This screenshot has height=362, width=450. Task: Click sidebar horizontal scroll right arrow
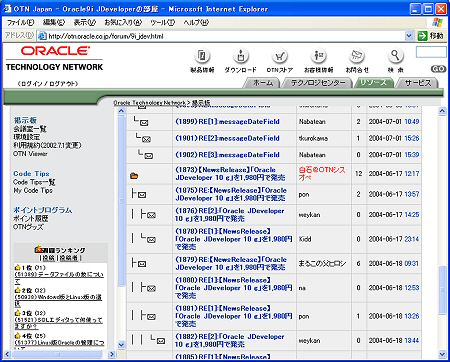click(112, 354)
